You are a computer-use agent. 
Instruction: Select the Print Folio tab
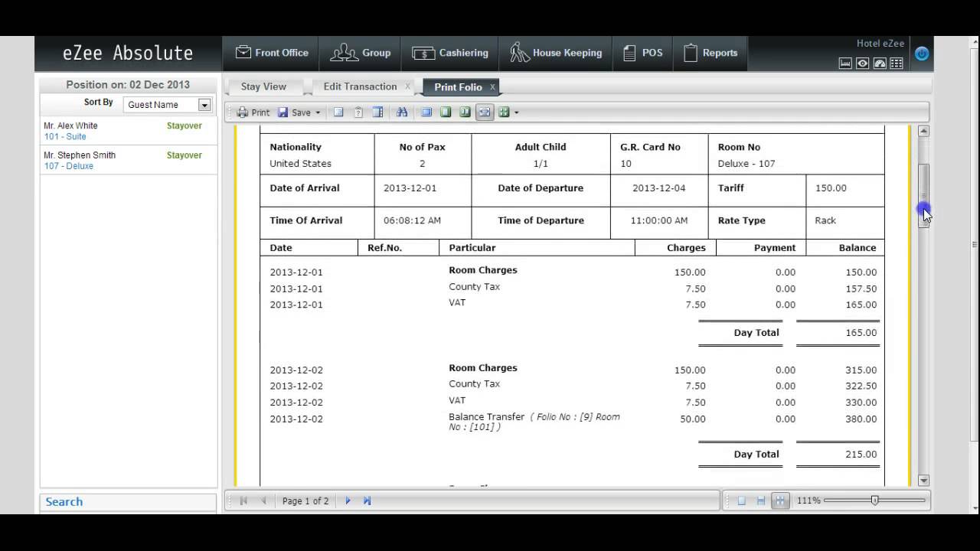coord(458,87)
